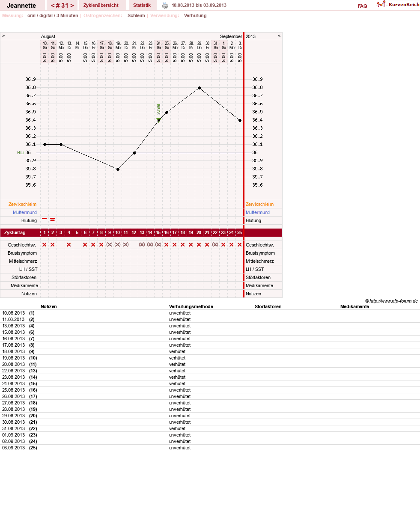Viewport: 420px width, 520px height.
Task: Click the bleeding mark on cycle day 2
Action: pos(53,219)
